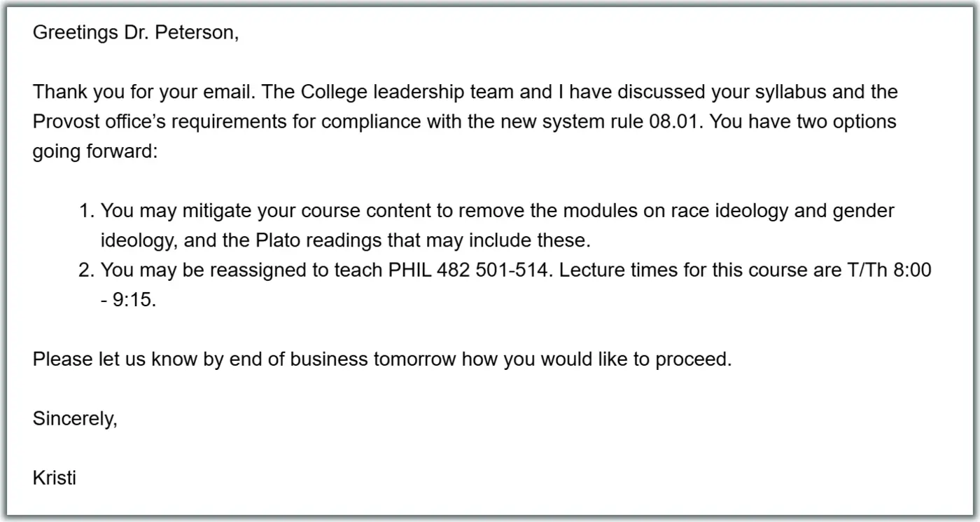The height and width of the screenshot is (522, 980).
Task: Click the signature name 'Kristi'
Action: pos(55,479)
